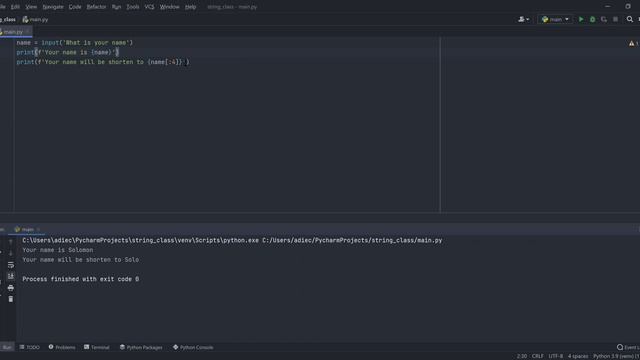
Task: Open the Window menu
Action: pos(169,7)
